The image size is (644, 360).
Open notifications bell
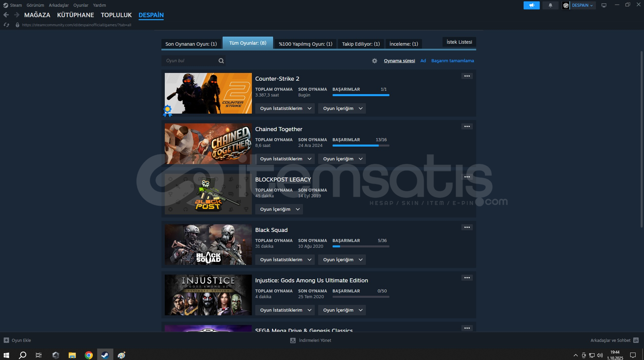(551, 5)
